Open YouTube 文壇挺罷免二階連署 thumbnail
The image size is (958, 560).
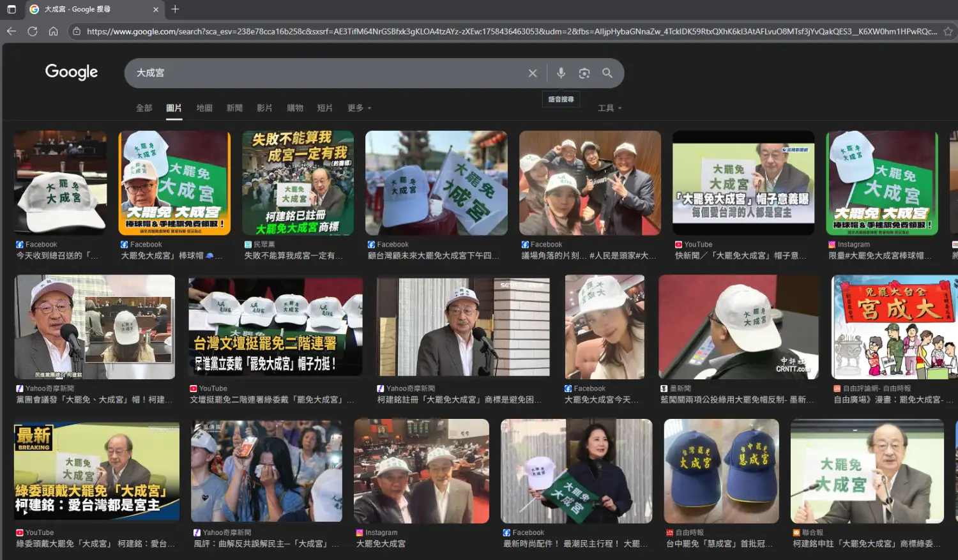(x=275, y=327)
